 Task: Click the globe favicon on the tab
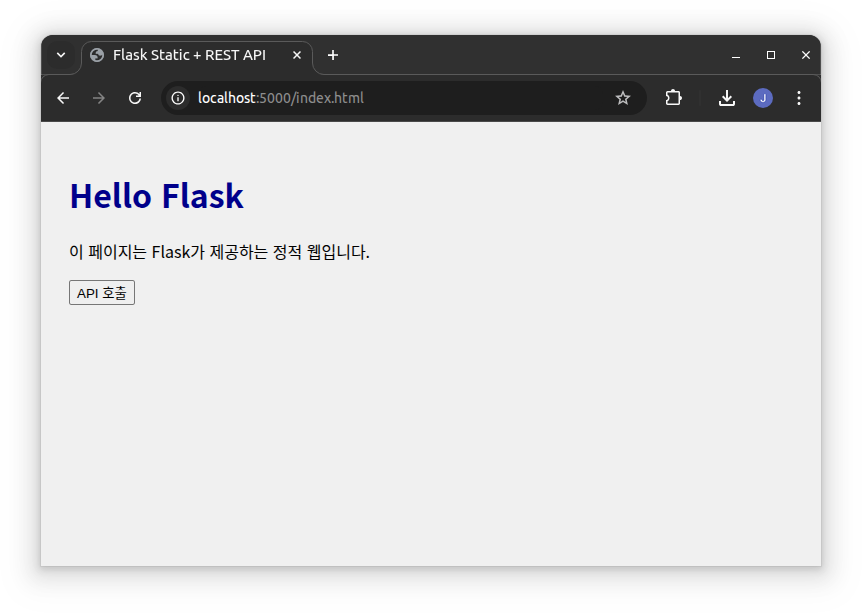pyautogui.click(x=97, y=55)
